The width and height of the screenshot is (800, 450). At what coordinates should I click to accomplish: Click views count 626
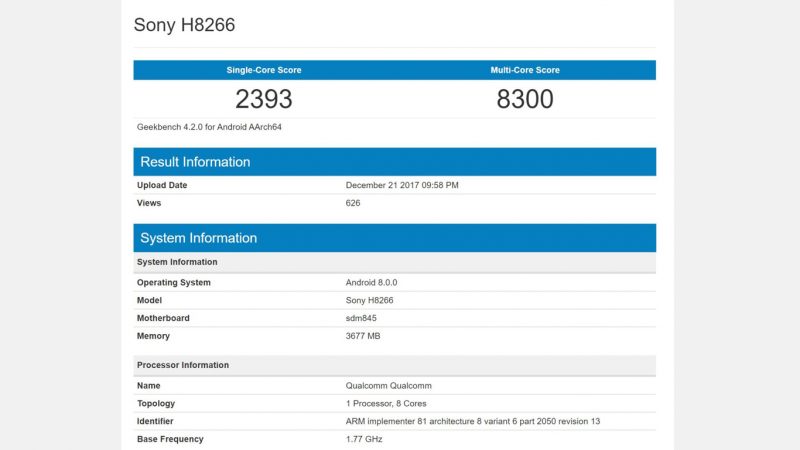(x=353, y=203)
